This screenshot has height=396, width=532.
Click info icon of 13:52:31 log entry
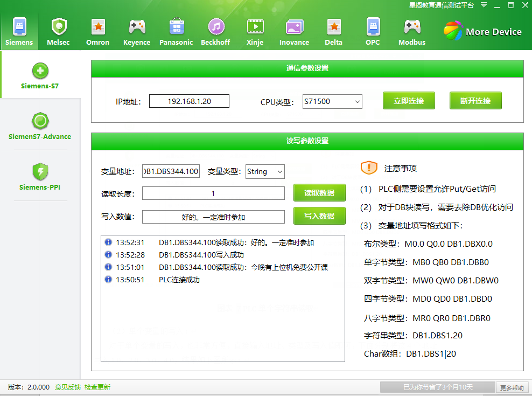(x=108, y=242)
